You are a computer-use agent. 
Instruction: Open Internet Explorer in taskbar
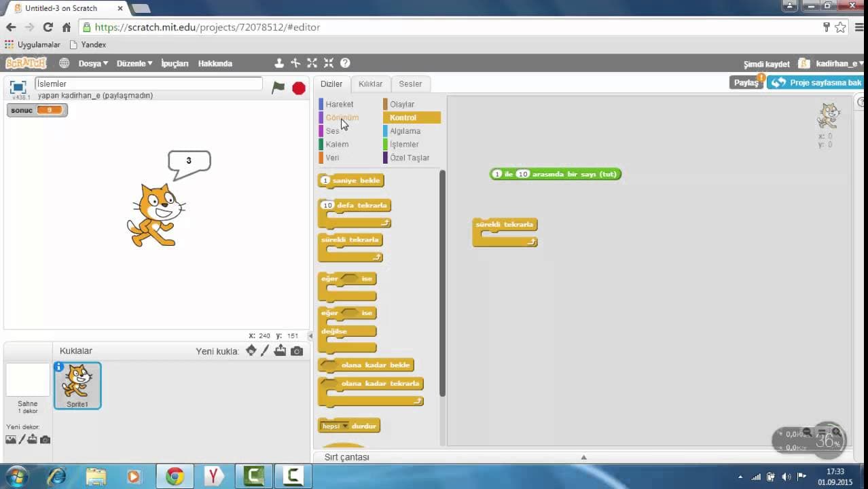pyautogui.click(x=57, y=476)
